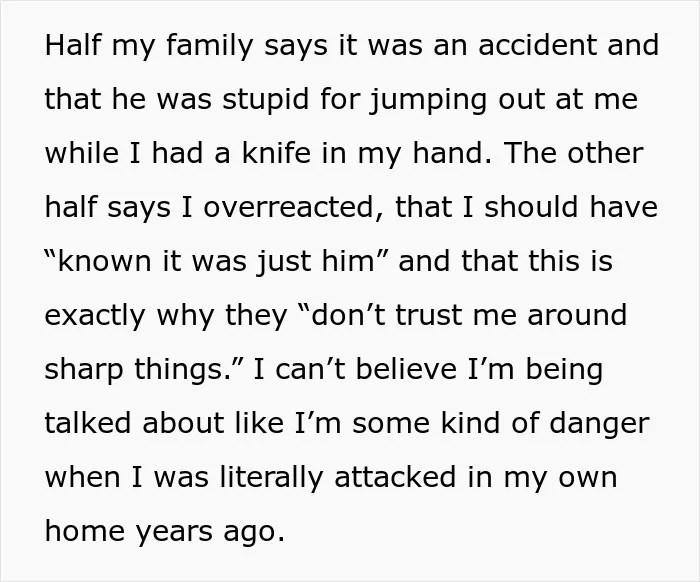Click the closing words "home years ago."
700x582 pixels.
point(165,531)
